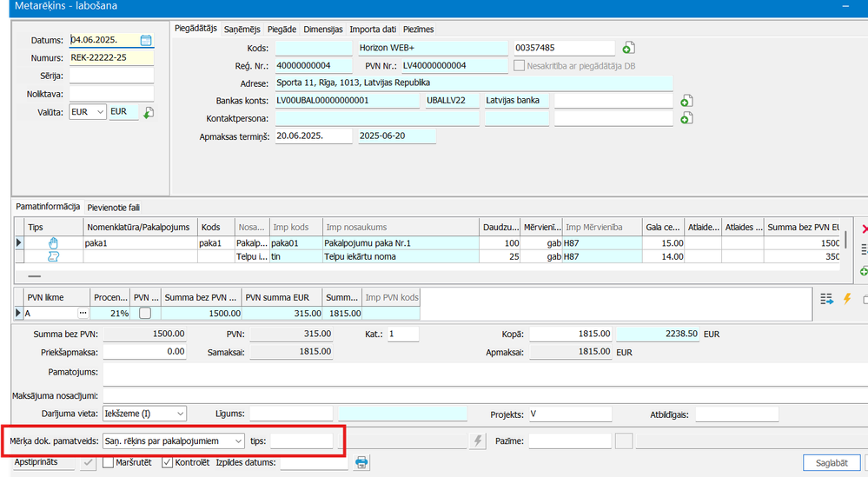Click the currency rate refresh icon beside EUR
Viewport: 868px width, 477px height.
coord(149,113)
